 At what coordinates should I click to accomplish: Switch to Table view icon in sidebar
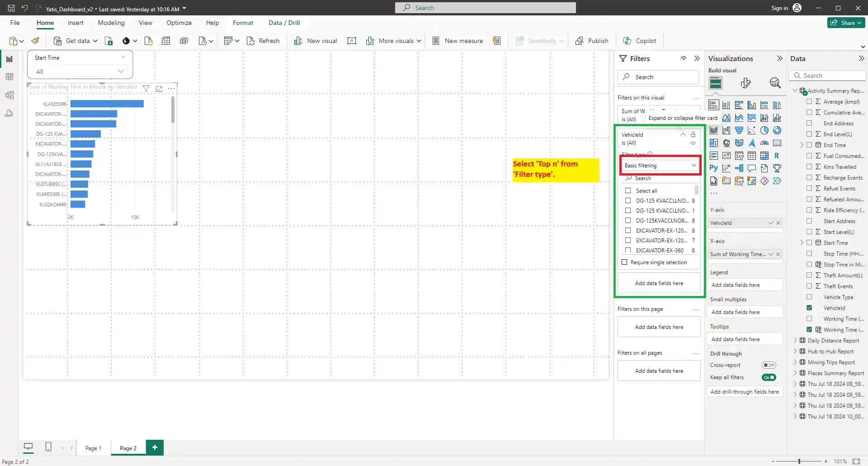pos(9,77)
